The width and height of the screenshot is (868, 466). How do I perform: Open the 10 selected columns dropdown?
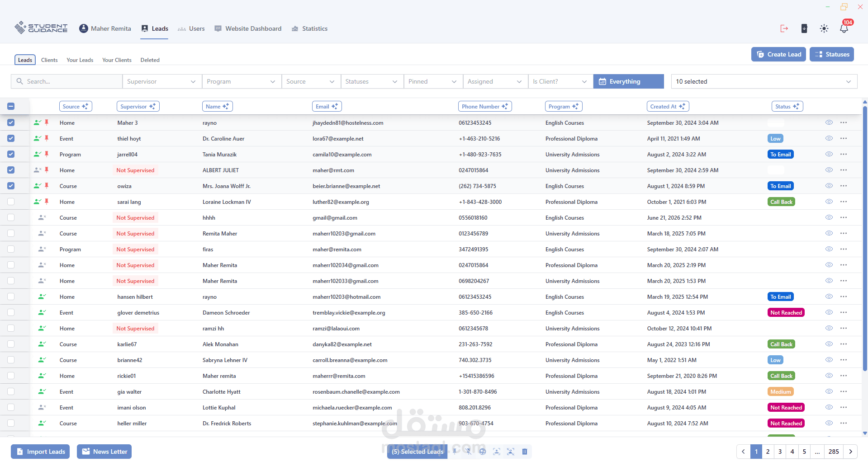coord(764,81)
